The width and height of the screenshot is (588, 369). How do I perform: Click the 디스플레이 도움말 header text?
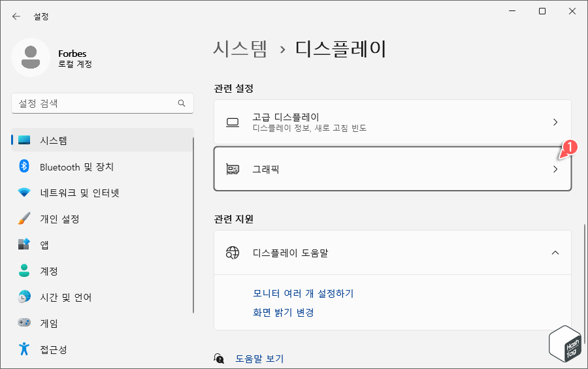tap(290, 253)
